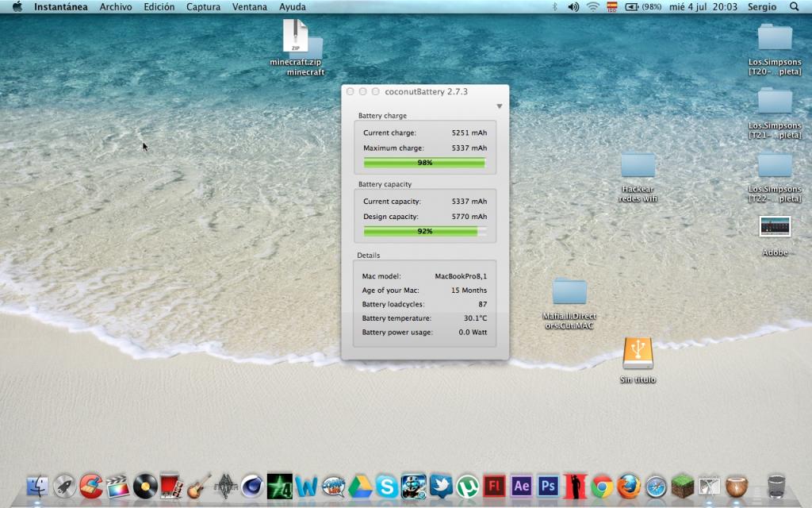The height and width of the screenshot is (508, 812).
Task: Select the Adobe screenshot thumbnail on desktop
Action: [775, 226]
